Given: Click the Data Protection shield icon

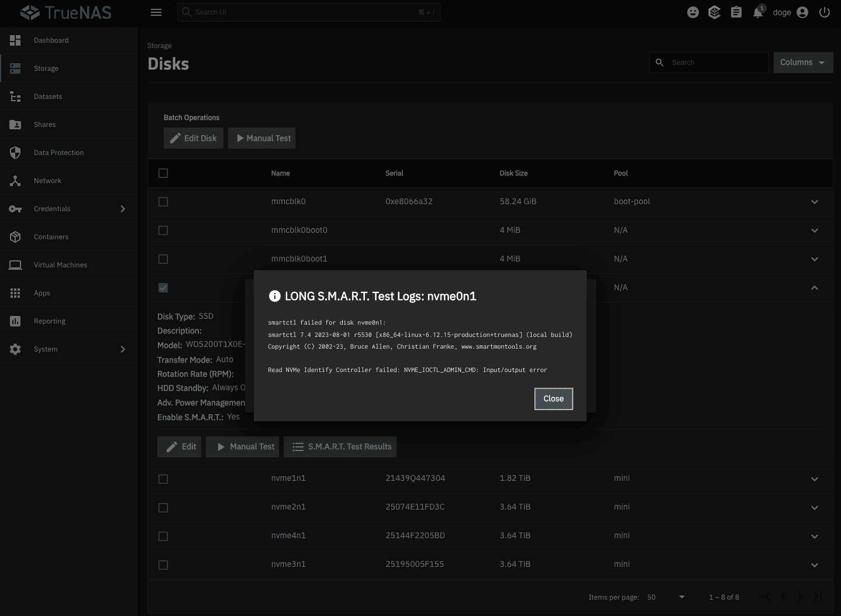Looking at the screenshot, I should [x=15, y=153].
